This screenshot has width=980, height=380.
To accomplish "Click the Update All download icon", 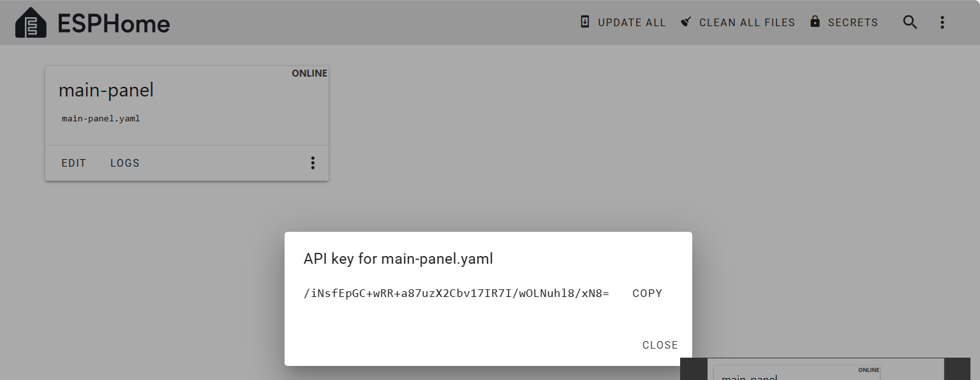I will pos(585,22).
